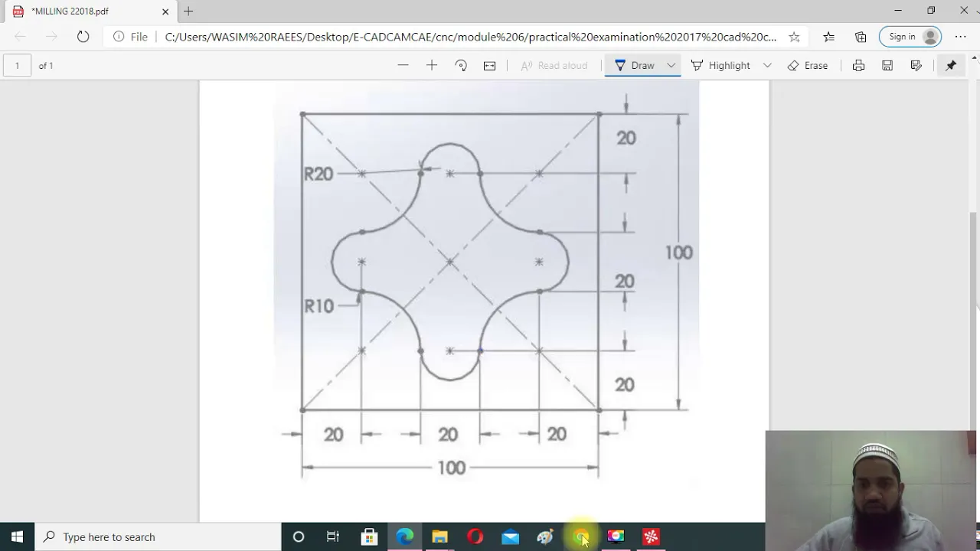
Task: Expand the Highlight color dropdown arrow
Action: pyautogui.click(x=767, y=66)
